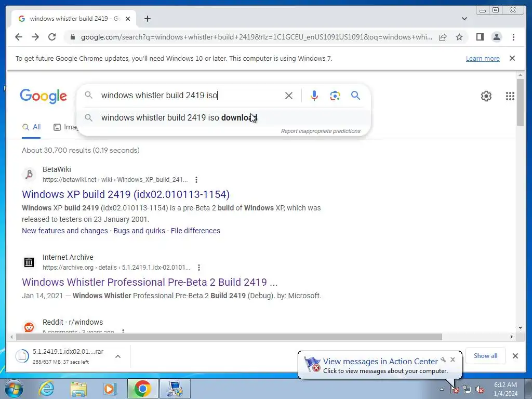The image size is (532, 399).
Task: Follow the 'File differences' sitelink
Action: coord(195,231)
